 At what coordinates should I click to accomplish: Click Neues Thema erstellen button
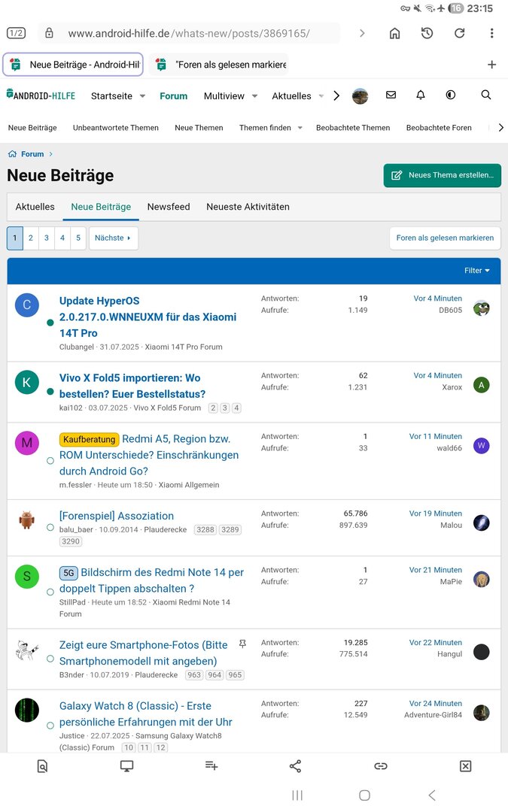point(442,175)
